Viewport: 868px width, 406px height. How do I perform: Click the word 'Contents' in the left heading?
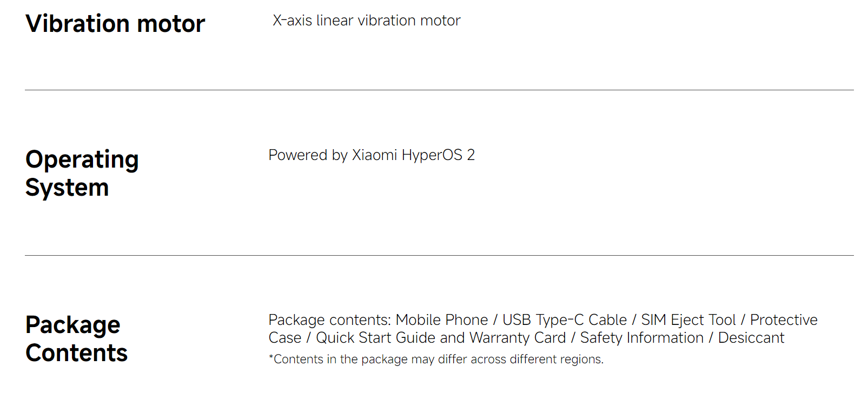tap(76, 353)
